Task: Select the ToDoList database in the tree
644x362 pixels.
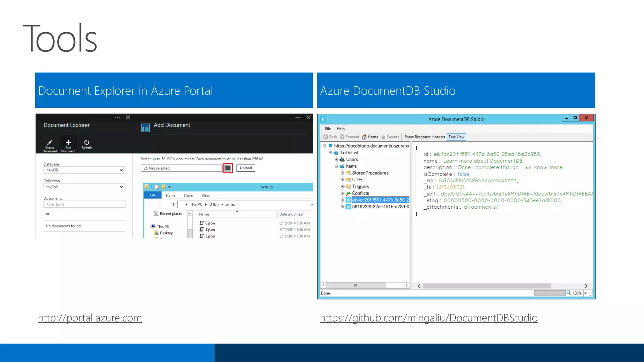Action: click(x=349, y=153)
